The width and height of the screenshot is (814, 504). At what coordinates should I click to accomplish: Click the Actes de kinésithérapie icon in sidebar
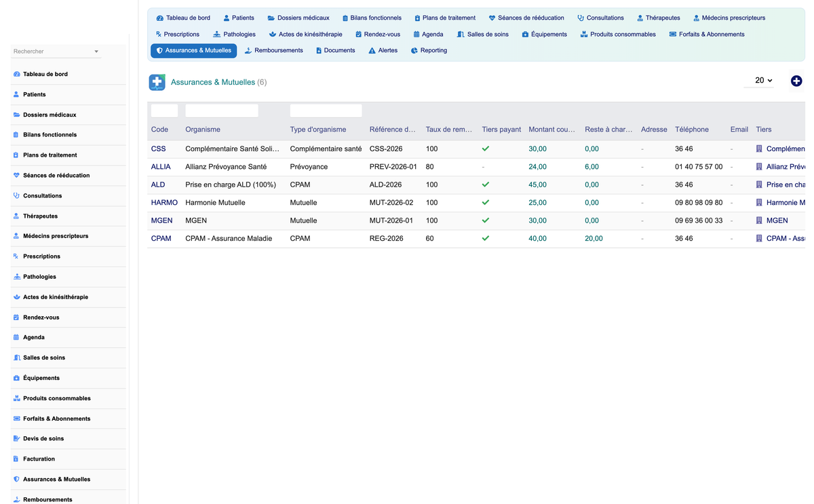(x=16, y=297)
